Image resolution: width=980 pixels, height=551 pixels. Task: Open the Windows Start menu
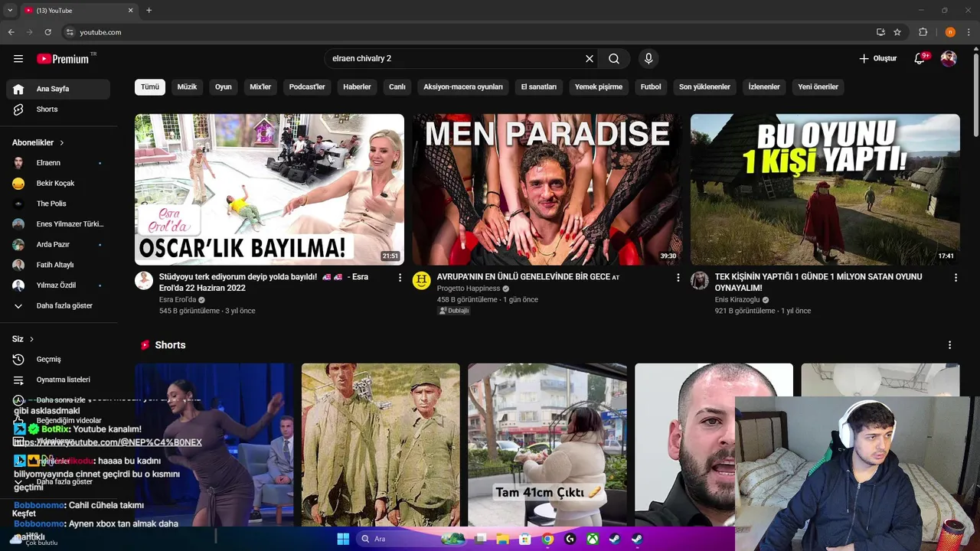click(x=343, y=539)
